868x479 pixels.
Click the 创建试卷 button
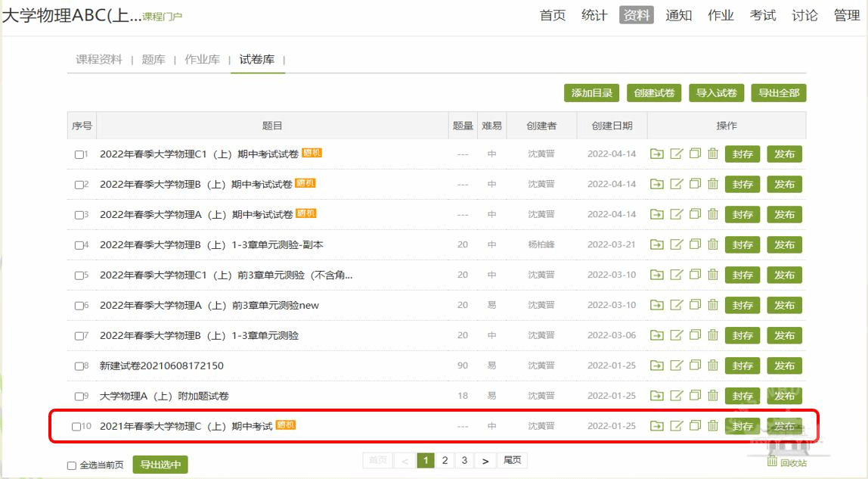pyautogui.click(x=654, y=93)
